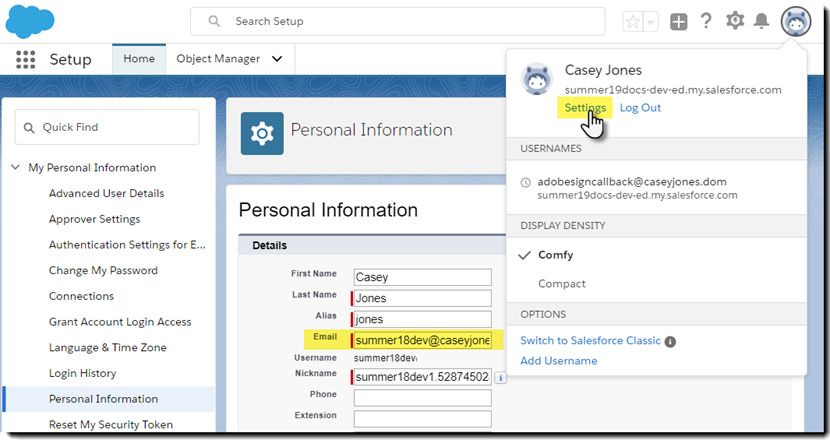
Task: Click the Email input field
Action: (422, 340)
